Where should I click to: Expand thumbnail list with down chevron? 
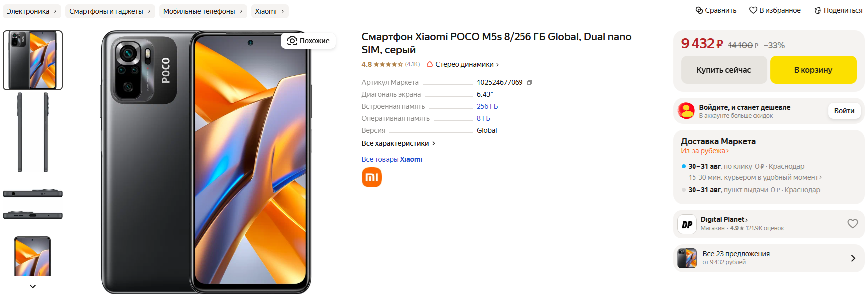(33, 286)
